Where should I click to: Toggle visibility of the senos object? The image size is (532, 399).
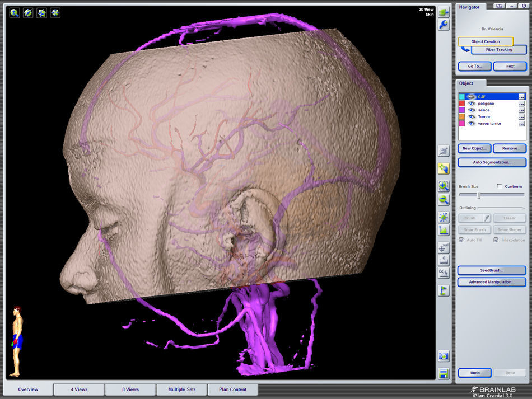point(472,110)
